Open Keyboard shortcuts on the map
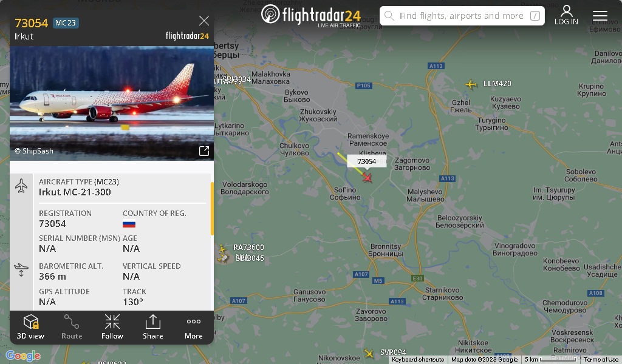 418,360
